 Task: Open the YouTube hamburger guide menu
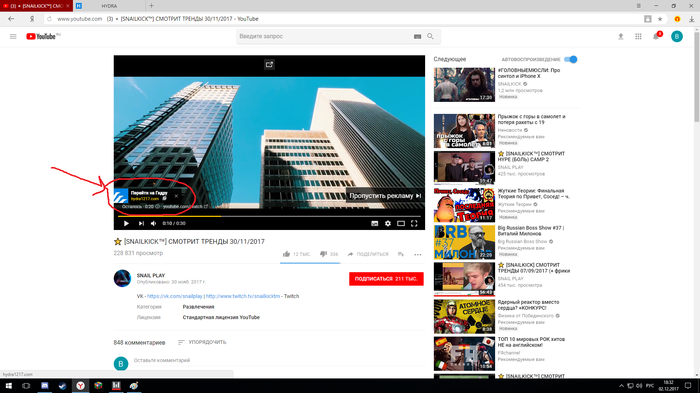pyautogui.click(x=13, y=37)
